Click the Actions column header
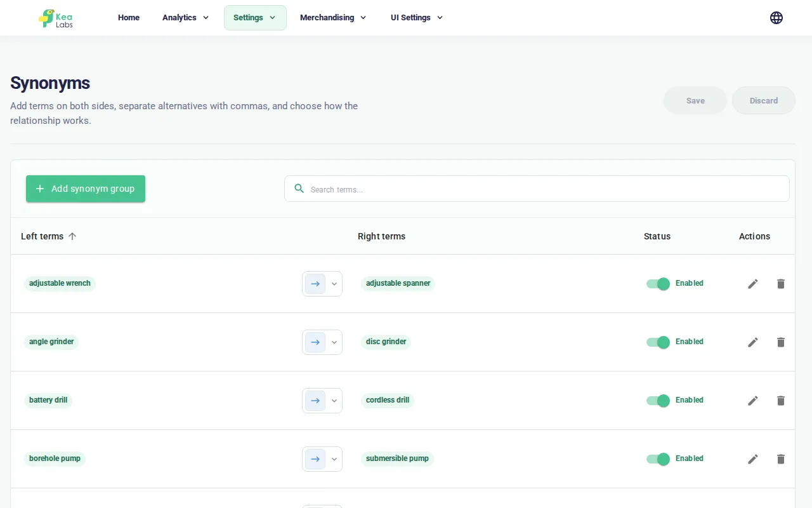The height and width of the screenshot is (508, 812). pos(754,236)
